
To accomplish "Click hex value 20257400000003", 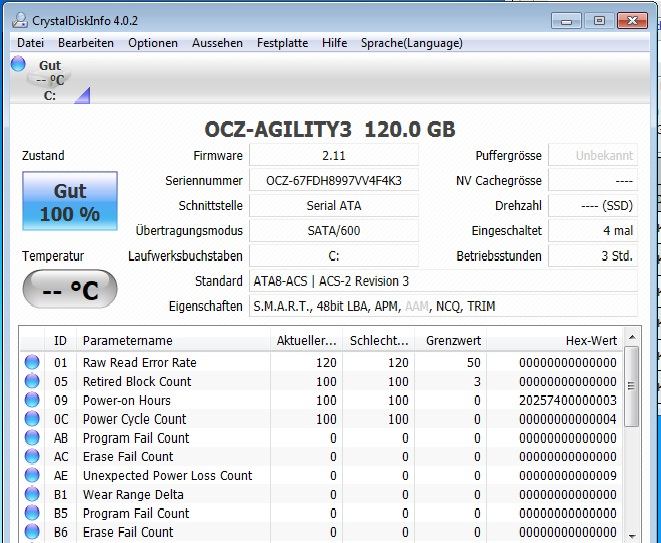I will pyautogui.click(x=568, y=400).
